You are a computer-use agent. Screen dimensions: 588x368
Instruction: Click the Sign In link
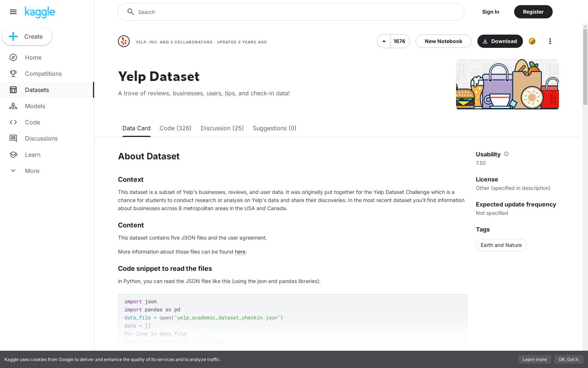[x=491, y=12]
